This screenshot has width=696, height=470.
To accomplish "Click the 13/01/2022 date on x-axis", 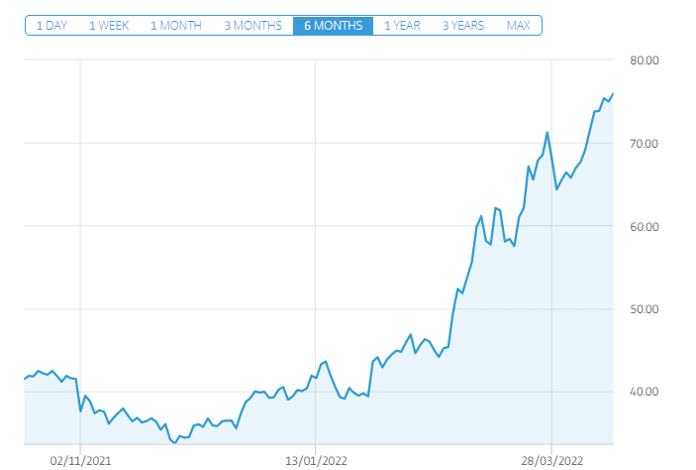I will pyautogui.click(x=315, y=460).
